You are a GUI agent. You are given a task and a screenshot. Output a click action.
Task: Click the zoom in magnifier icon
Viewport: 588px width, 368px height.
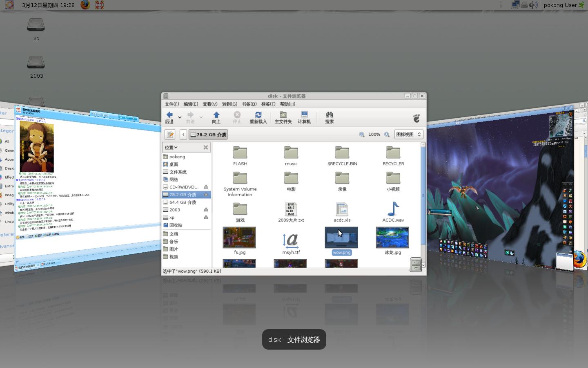click(387, 135)
